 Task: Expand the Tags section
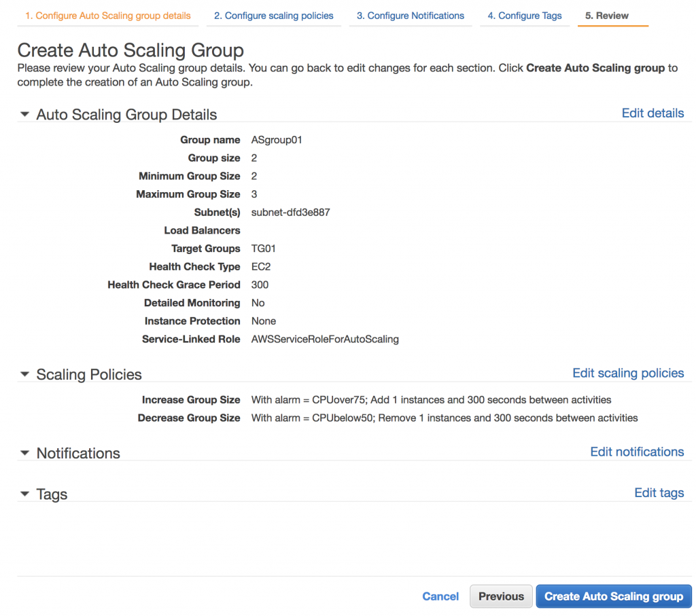point(24,494)
